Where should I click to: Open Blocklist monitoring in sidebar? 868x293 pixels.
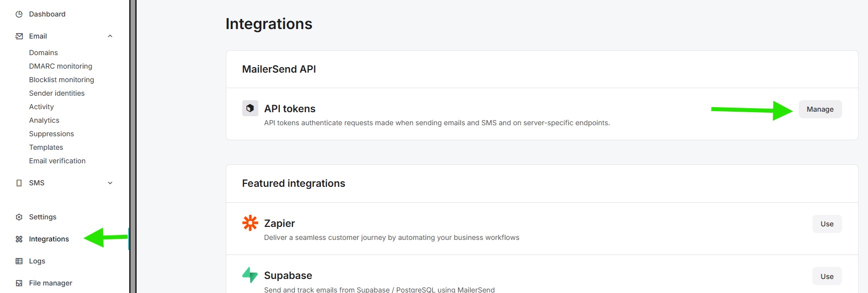pos(62,80)
